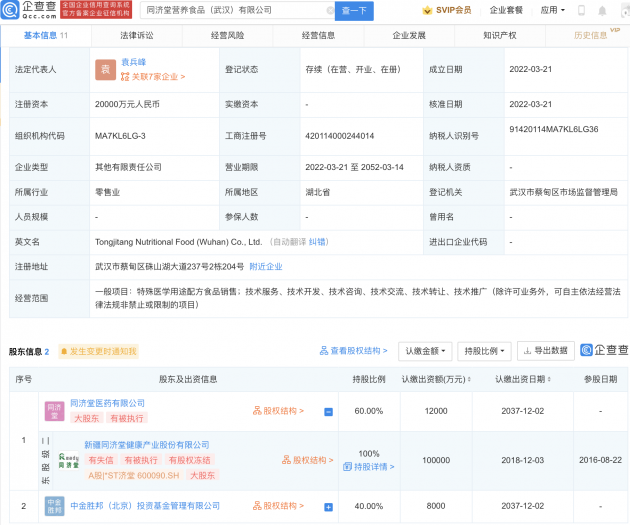Open the 认缴金额 sort dropdown

pyautogui.click(x=425, y=351)
